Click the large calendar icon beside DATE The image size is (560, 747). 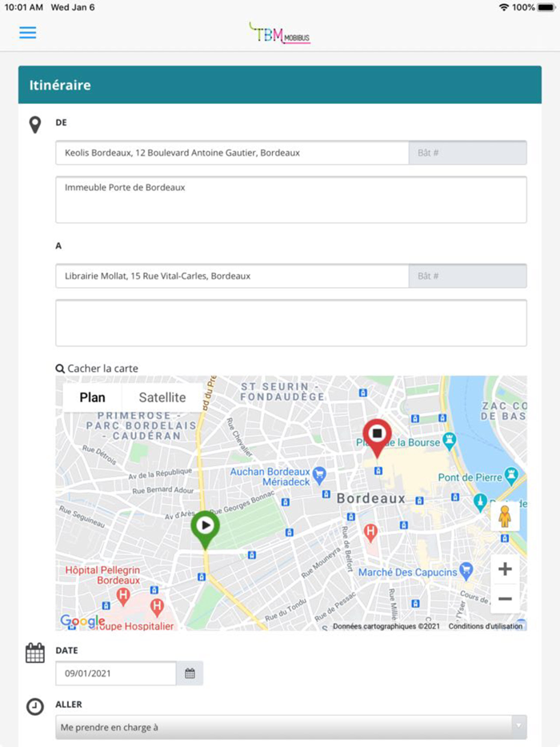[34, 653]
